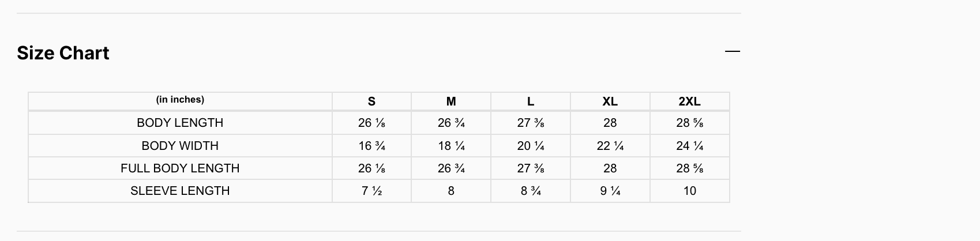Click the SLEEVE LENGTH row label
Screen dimensions: 980x241
point(180,191)
